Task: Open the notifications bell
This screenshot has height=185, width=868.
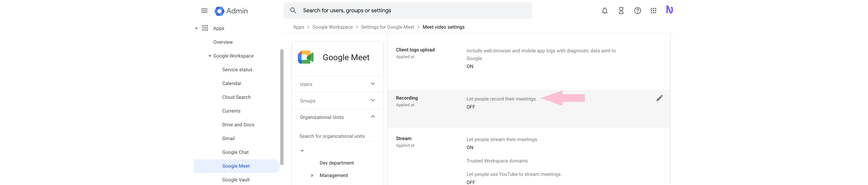Action: (605, 11)
